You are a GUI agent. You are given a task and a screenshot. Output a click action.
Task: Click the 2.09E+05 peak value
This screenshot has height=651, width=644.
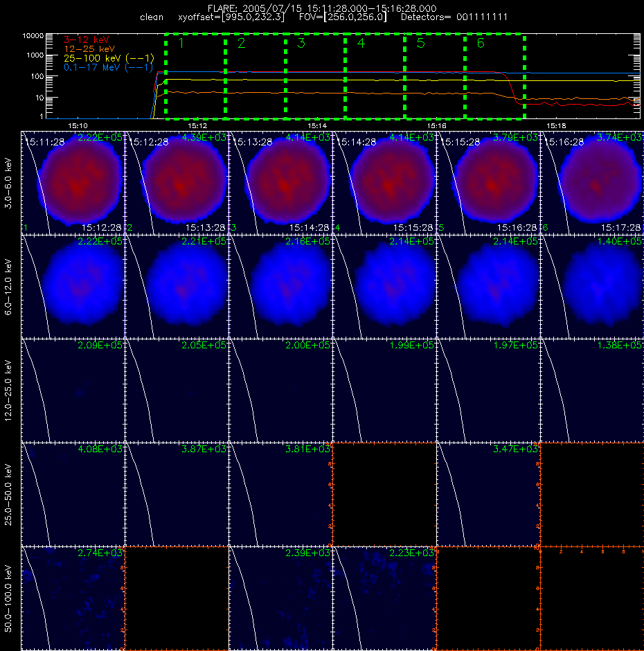(100, 345)
